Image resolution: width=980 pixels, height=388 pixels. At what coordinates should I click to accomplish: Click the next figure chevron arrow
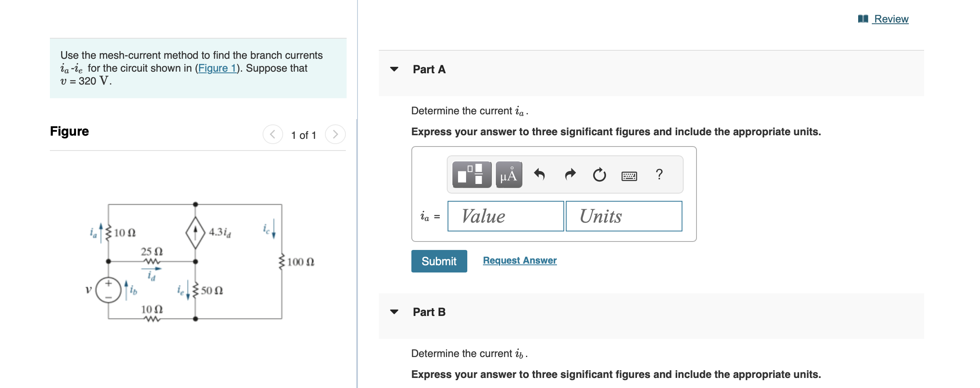point(335,135)
